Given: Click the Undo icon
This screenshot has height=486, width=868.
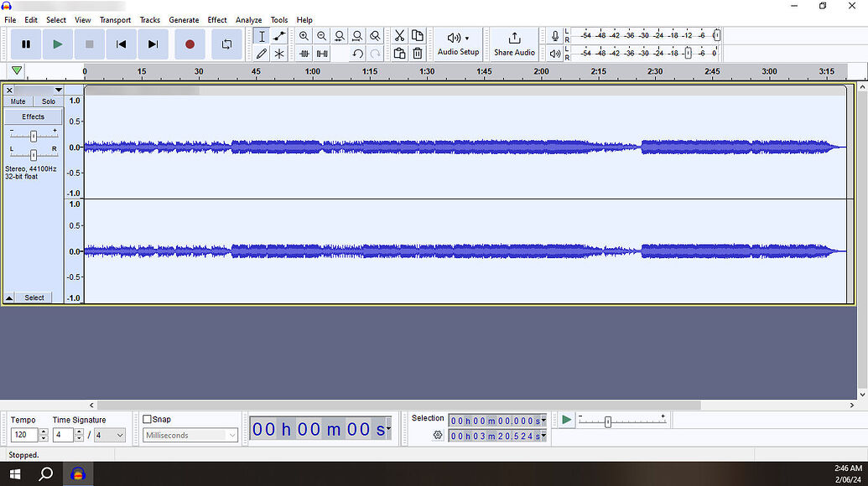Looking at the screenshot, I should pyautogui.click(x=356, y=53).
